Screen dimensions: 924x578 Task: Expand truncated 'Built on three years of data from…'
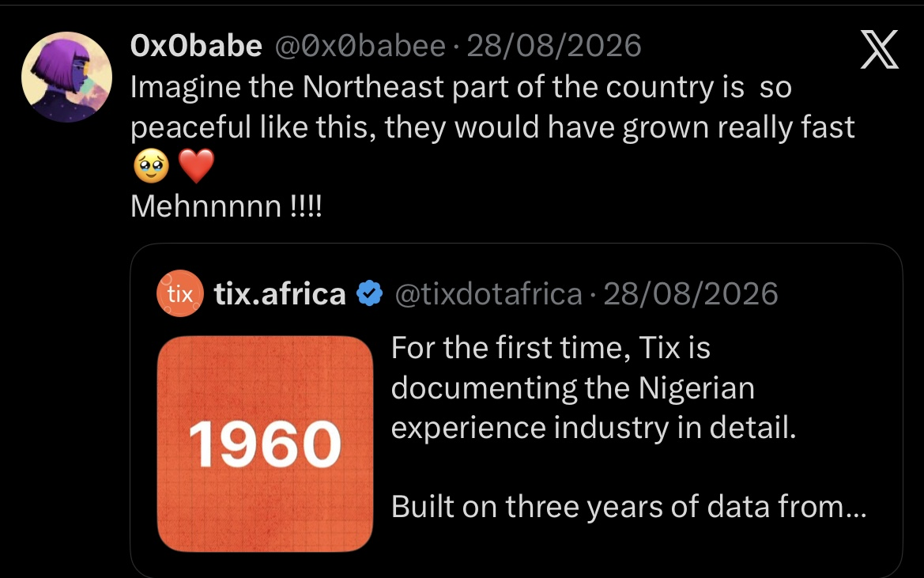[x=628, y=507]
